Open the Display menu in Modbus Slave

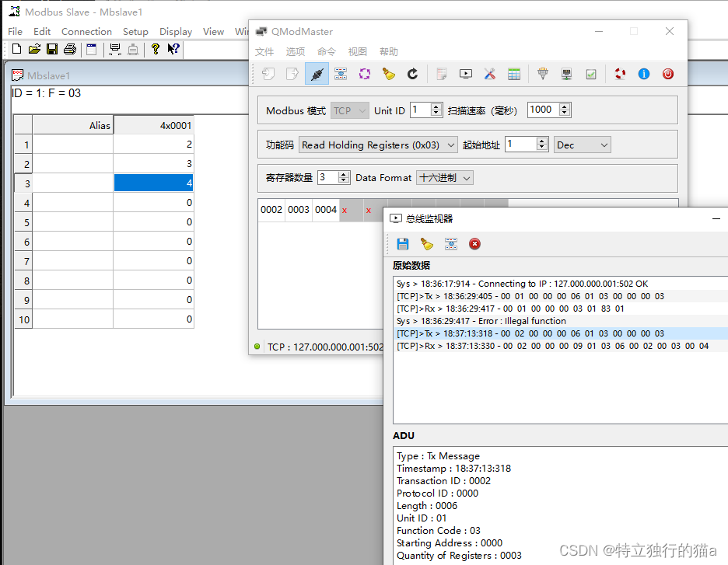click(x=176, y=32)
